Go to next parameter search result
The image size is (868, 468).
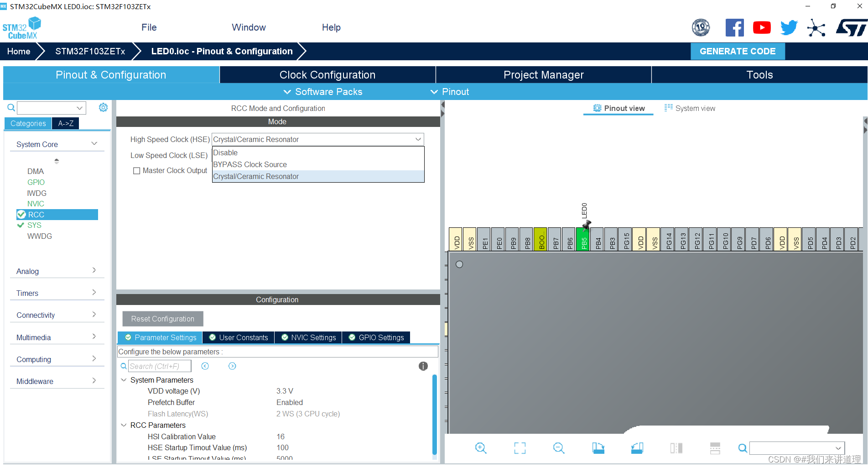click(x=232, y=366)
